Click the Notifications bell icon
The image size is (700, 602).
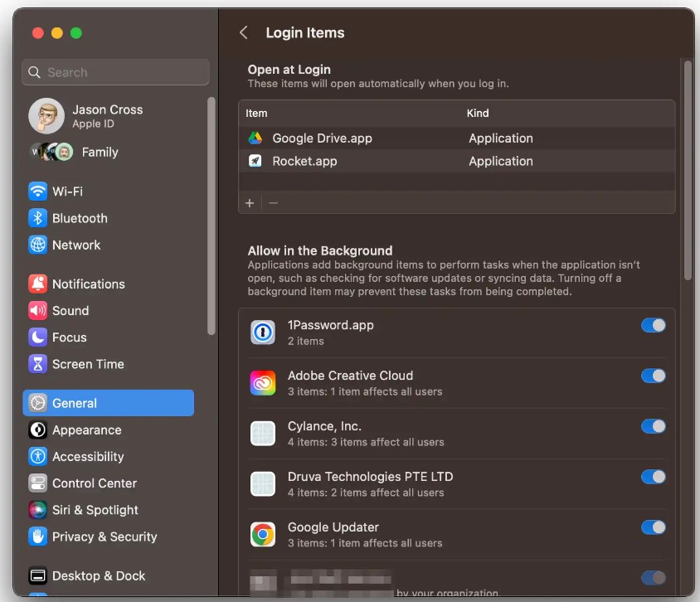click(x=38, y=284)
